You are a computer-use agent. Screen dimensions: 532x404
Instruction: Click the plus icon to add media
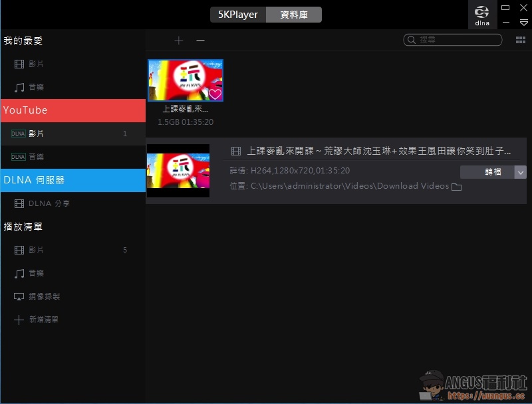[178, 41]
